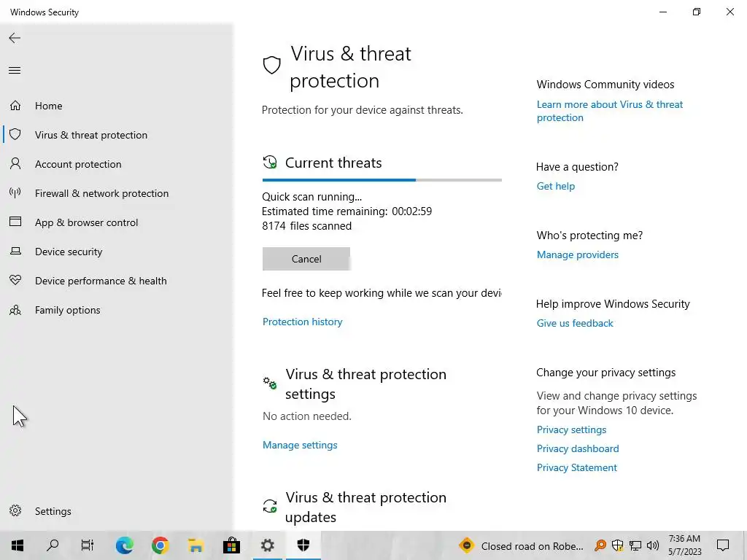Click the Current threats heading
The width and height of the screenshot is (747, 560).
pyautogui.click(x=333, y=163)
